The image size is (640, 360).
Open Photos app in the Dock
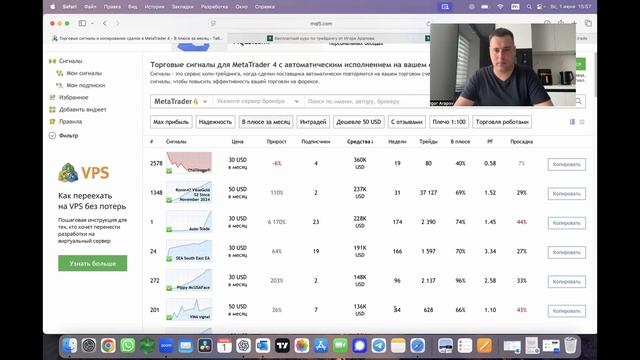(302, 346)
